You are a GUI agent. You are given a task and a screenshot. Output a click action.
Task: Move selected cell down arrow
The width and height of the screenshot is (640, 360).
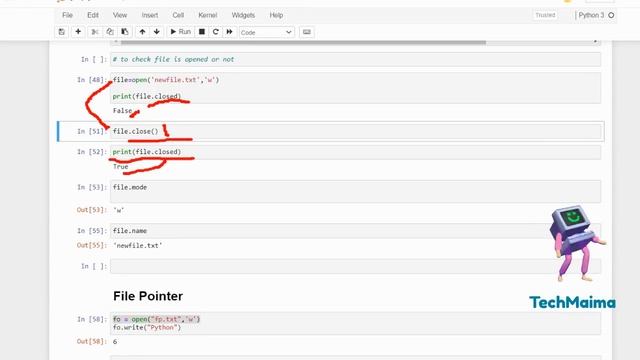[x=157, y=32]
